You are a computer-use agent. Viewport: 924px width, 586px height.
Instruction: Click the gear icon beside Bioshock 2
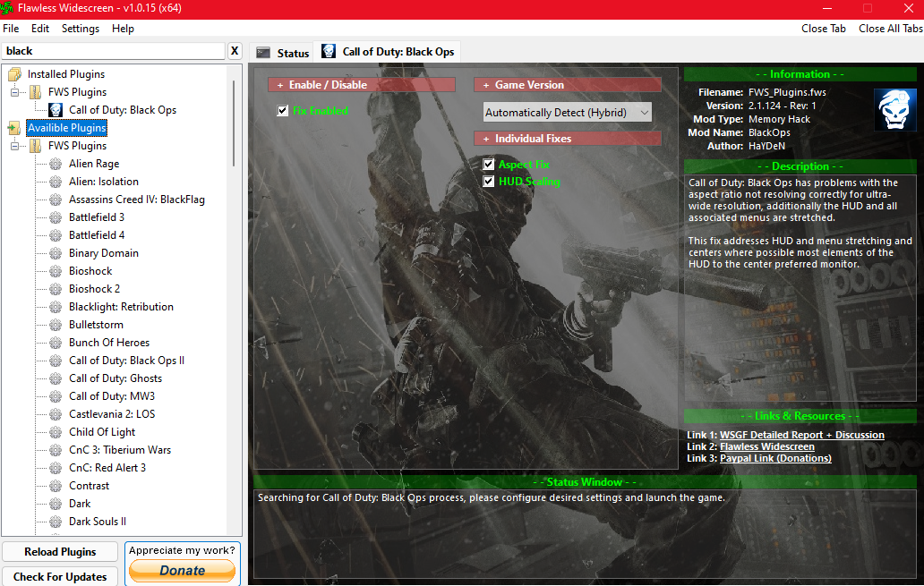pyautogui.click(x=56, y=289)
